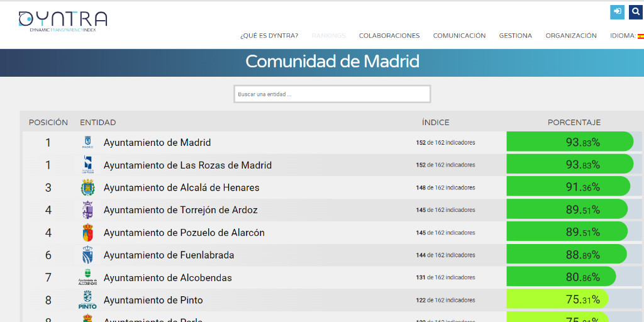Click the PORCENTAJE column header
This screenshot has width=644, height=322.
pyautogui.click(x=574, y=123)
